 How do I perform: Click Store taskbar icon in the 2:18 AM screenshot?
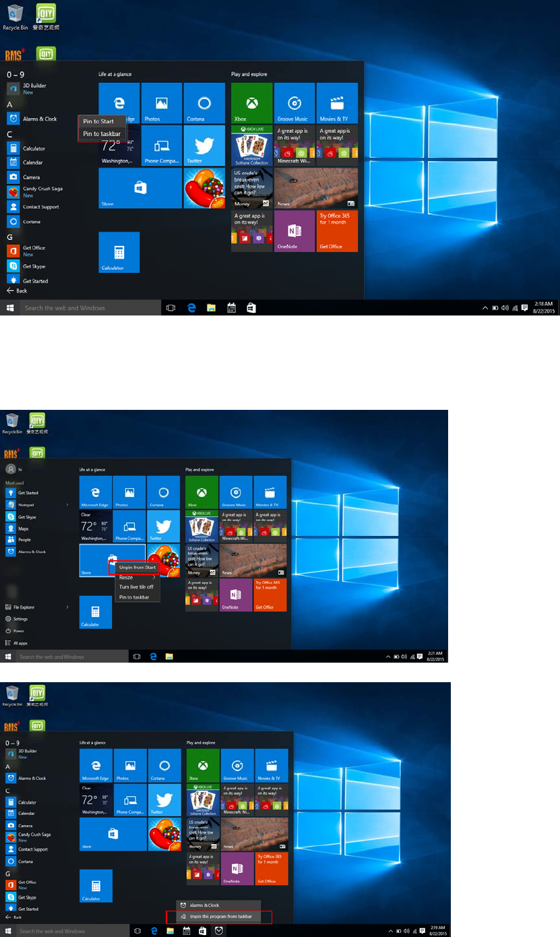click(x=251, y=308)
